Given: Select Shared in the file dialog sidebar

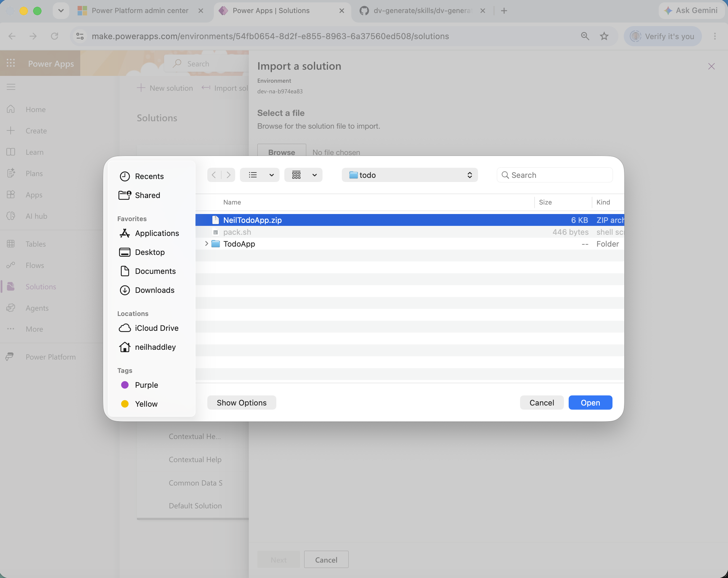Looking at the screenshot, I should pyautogui.click(x=140, y=195).
